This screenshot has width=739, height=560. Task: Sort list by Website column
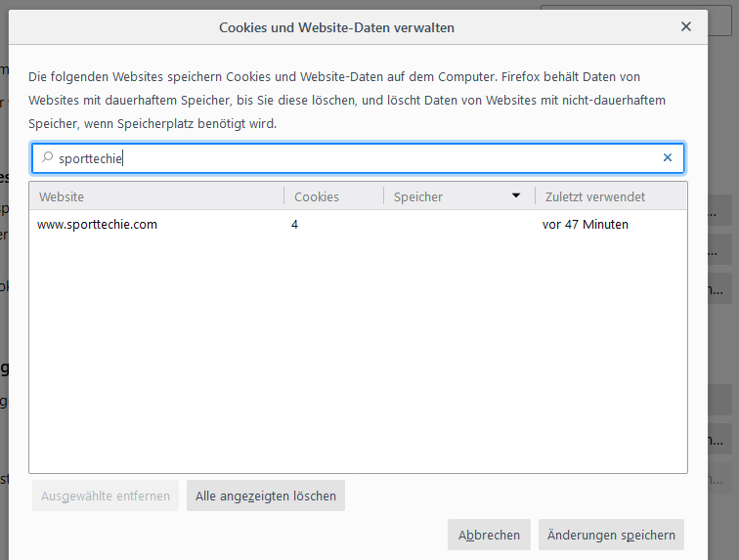coord(62,196)
